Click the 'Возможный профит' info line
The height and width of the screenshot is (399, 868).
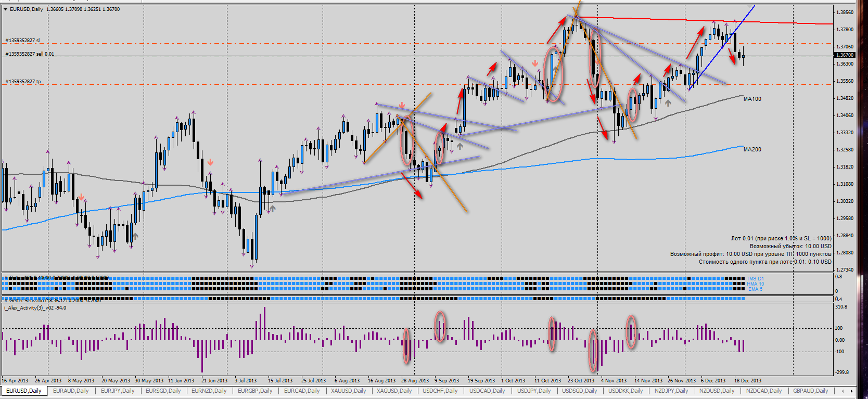pos(750,254)
